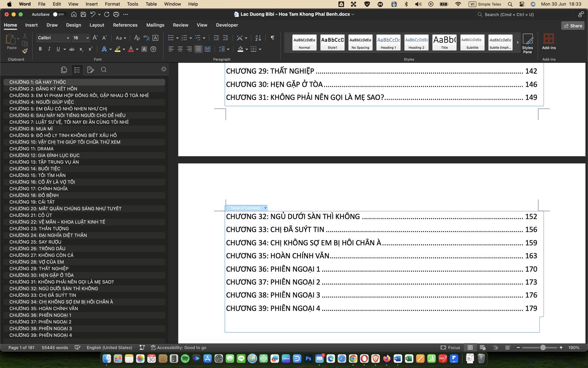Open the Styles Pane
Screen dimensions: 588x368
[527, 43]
